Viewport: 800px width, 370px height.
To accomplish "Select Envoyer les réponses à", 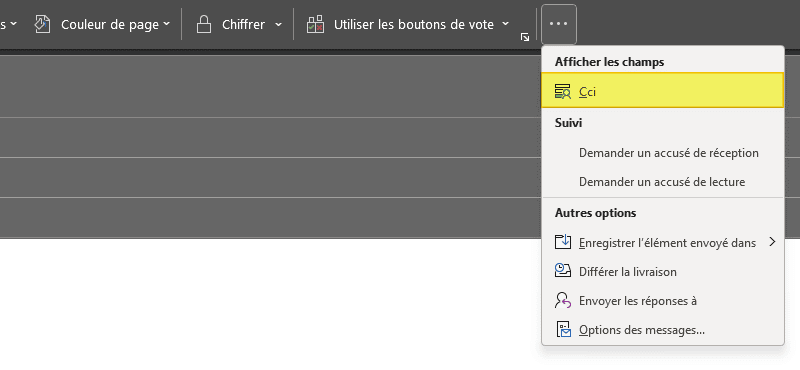I will click(662, 301).
